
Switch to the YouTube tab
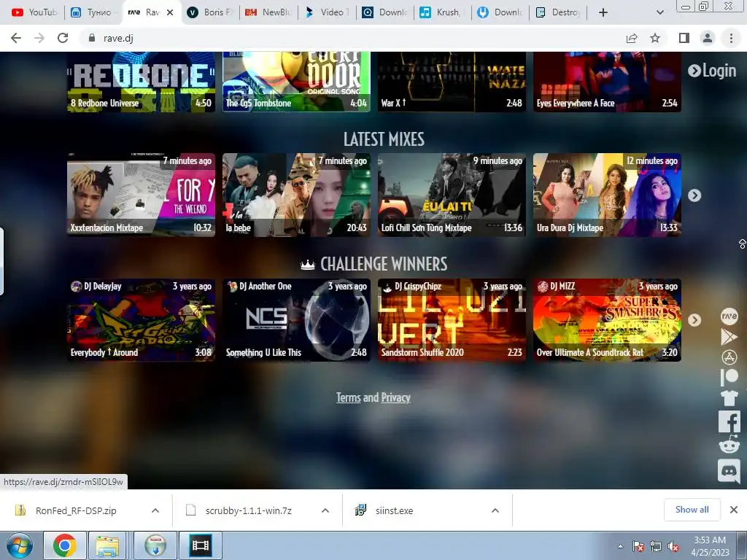click(x=34, y=12)
